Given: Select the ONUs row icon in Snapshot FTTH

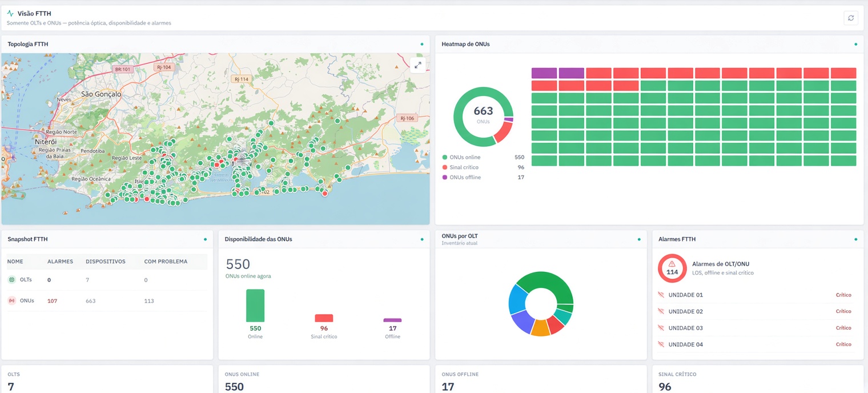Looking at the screenshot, I should [x=12, y=300].
